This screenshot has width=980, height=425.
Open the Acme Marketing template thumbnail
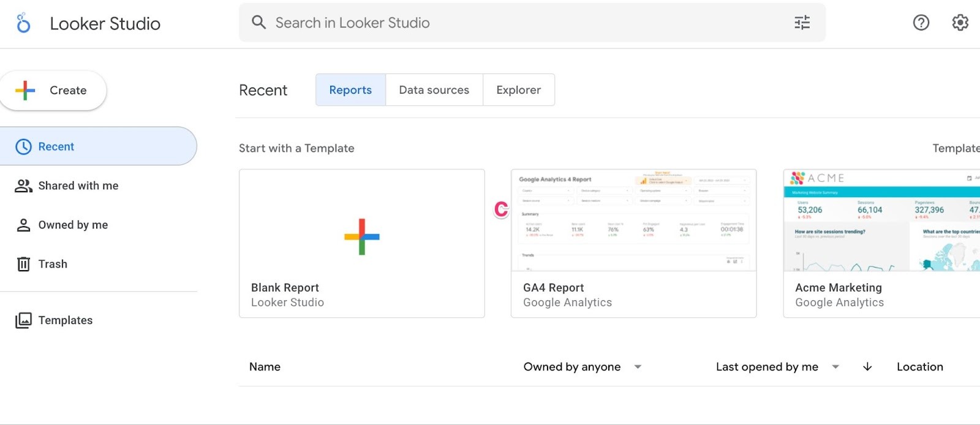[881, 220]
